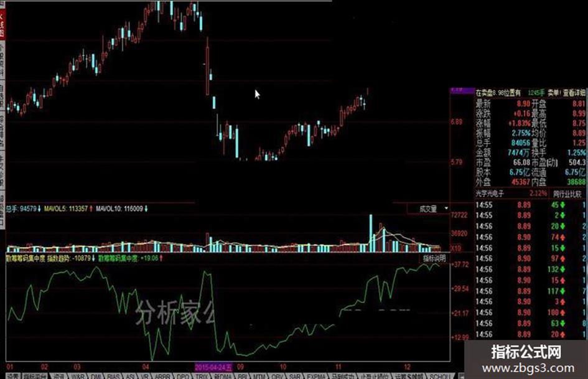Click the industry change 2.12%
588x379 pixels.
[x=538, y=194]
